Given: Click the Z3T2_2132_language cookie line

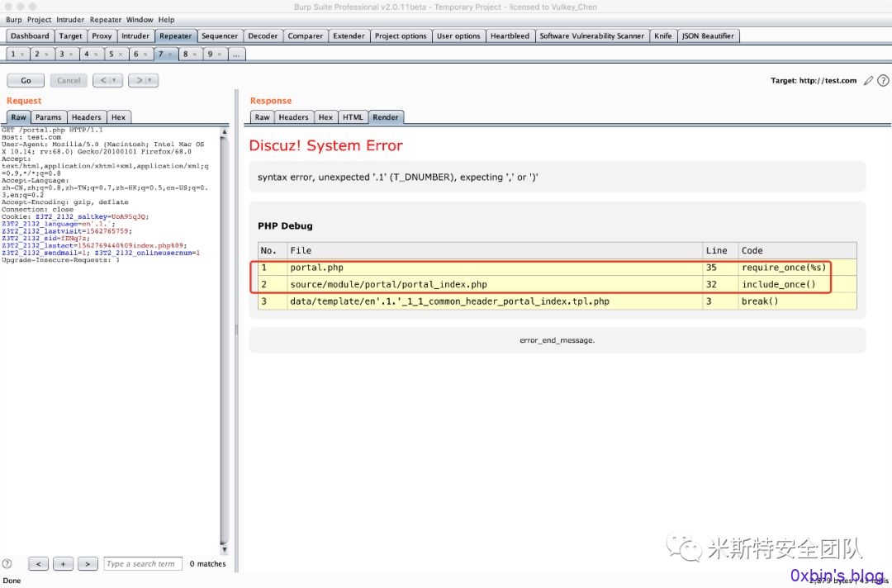Looking at the screenshot, I should click(x=59, y=224).
